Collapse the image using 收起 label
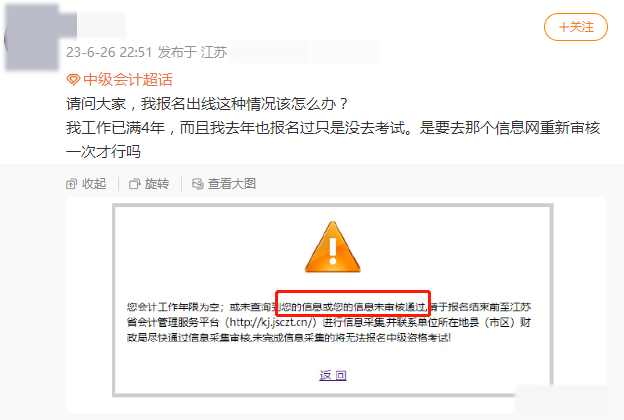624x420 pixels. [x=94, y=184]
